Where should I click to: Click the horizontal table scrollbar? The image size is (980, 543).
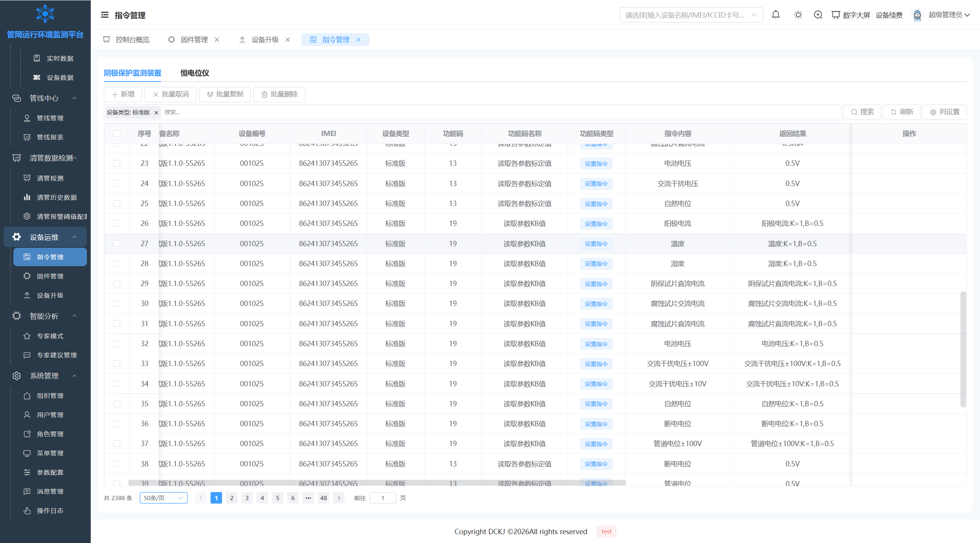[377, 483]
